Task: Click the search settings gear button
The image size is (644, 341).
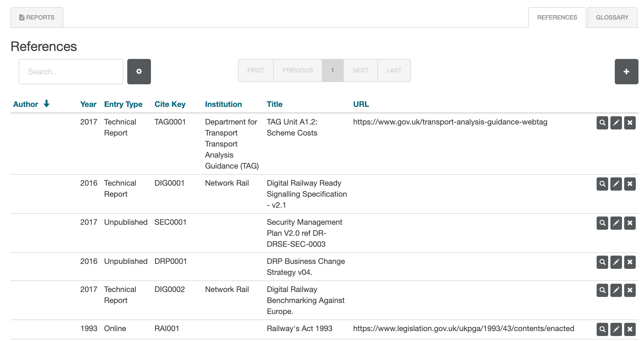Action: (x=139, y=72)
